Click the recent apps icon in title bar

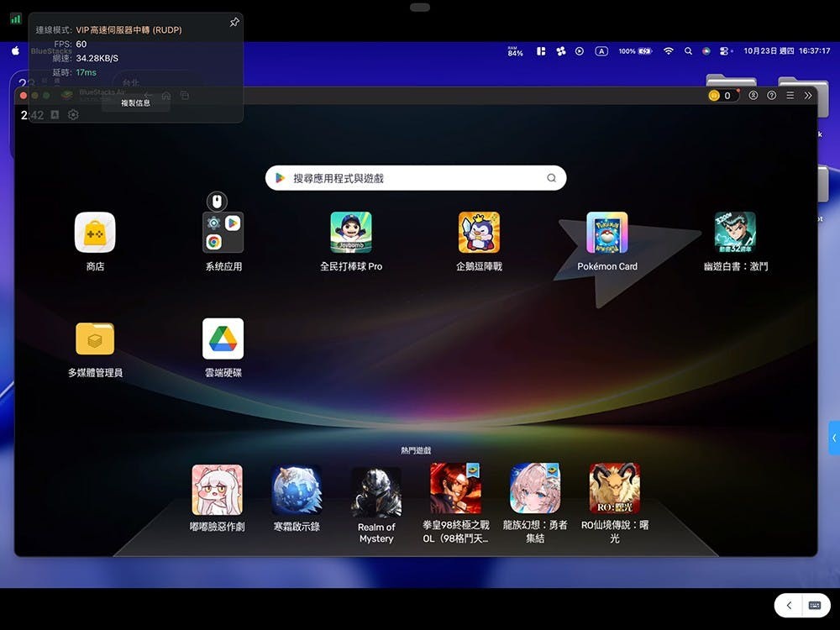[x=185, y=96]
